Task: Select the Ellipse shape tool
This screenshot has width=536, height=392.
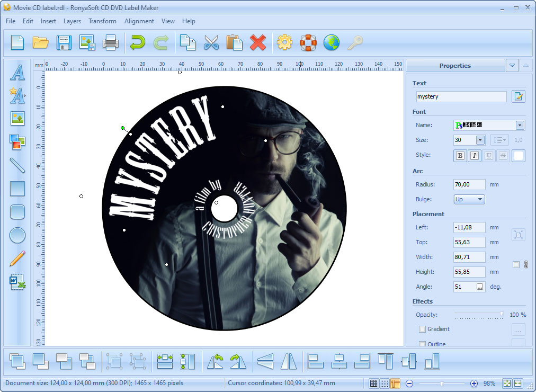Action: [x=17, y=235]
